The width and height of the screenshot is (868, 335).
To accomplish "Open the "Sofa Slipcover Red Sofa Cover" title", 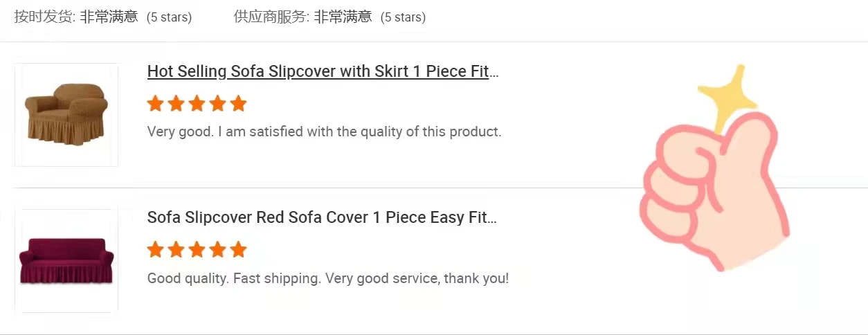I will pos(322,217).
